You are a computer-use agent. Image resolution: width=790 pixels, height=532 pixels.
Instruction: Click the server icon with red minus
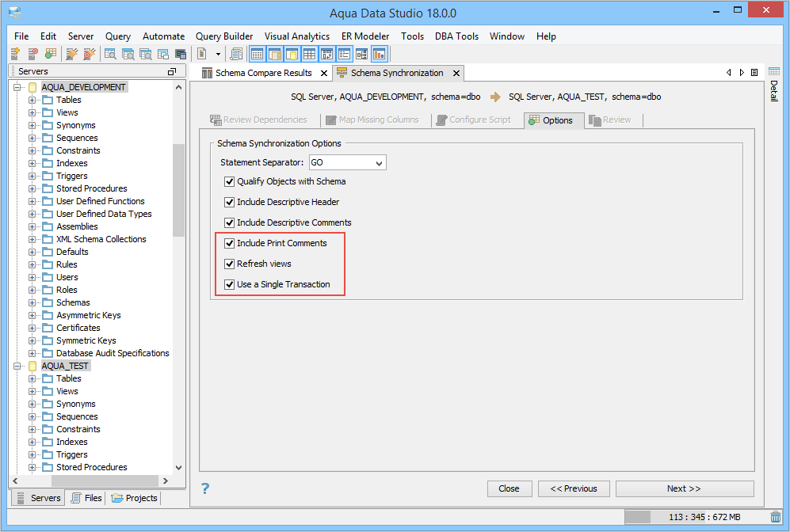pyautogui.click(x=33, y=53)
